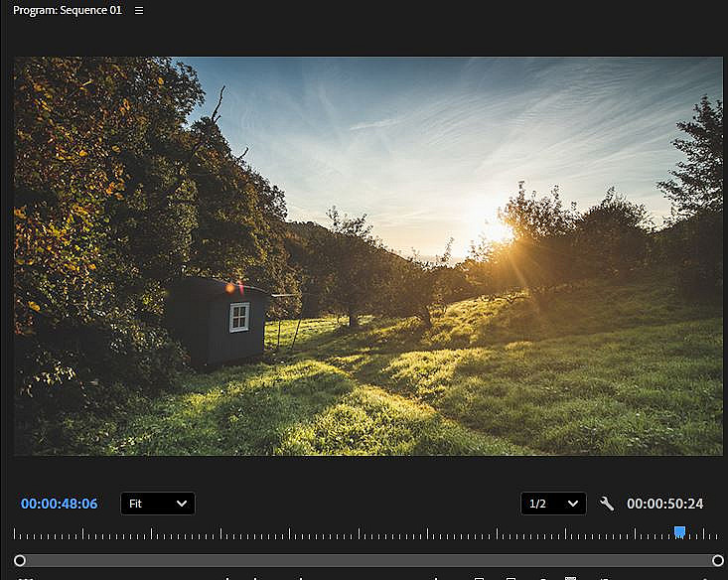Click the blue playhead marker on time ruler

679,532
